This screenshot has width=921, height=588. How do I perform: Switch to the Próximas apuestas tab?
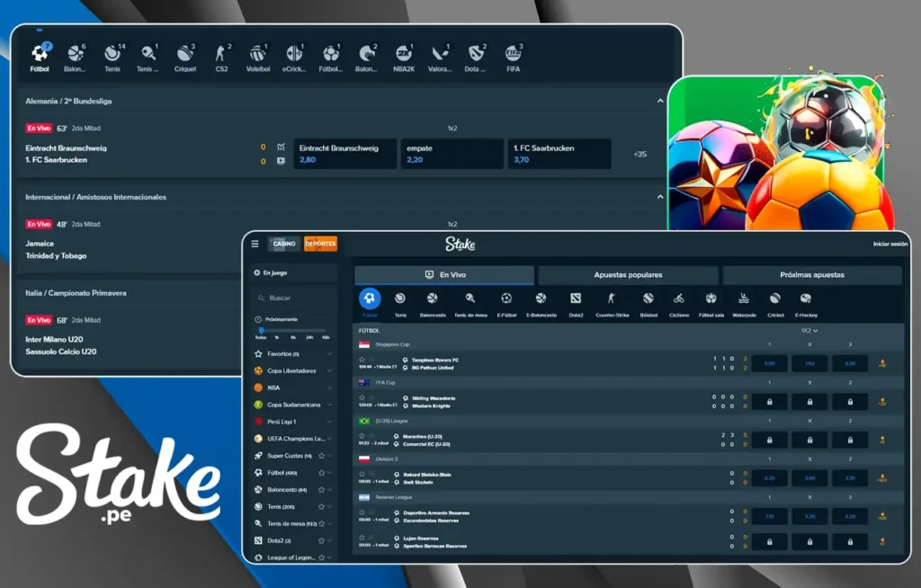(x=812, y=275)
